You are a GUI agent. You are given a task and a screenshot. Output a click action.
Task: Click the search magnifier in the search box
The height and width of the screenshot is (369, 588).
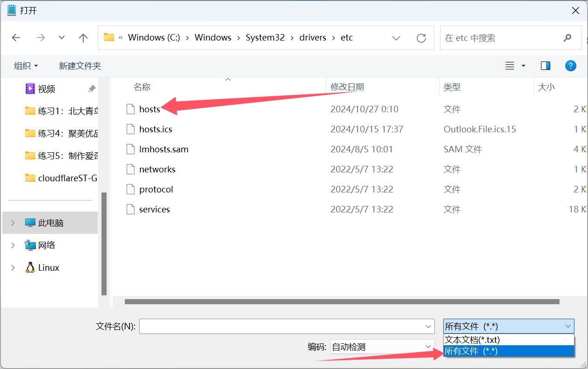[x=567, y=38]
